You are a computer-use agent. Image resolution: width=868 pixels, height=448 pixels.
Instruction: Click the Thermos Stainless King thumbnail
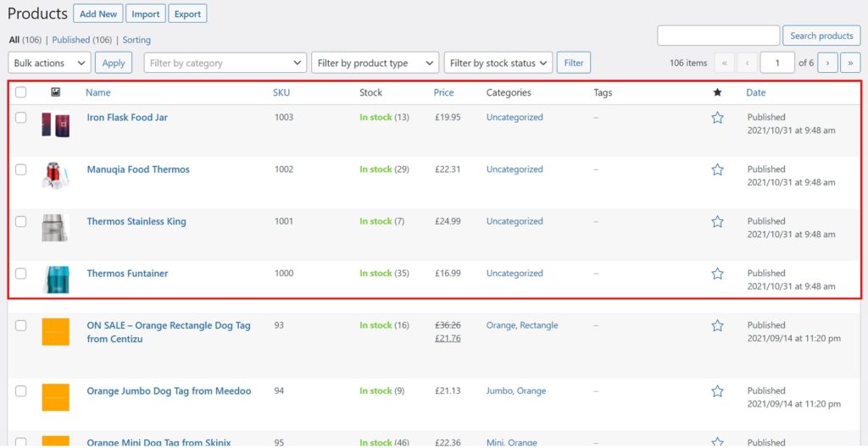(x=55, y=229)
